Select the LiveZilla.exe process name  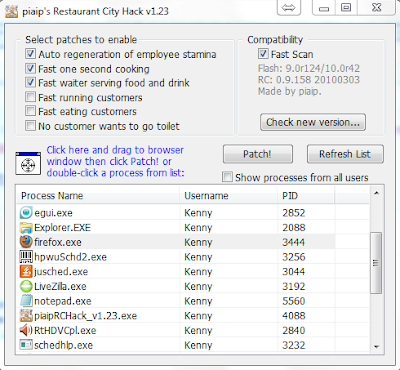click(x=60, y=286)
